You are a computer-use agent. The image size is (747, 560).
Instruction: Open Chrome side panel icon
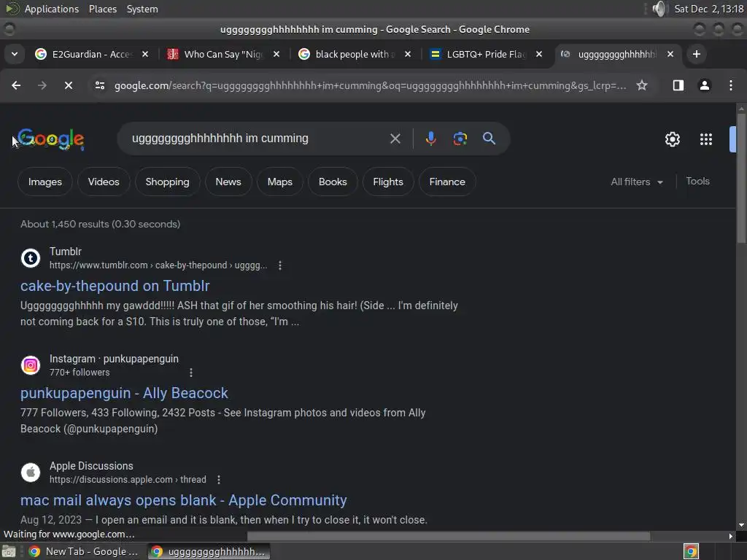click(x=678, y=85)
